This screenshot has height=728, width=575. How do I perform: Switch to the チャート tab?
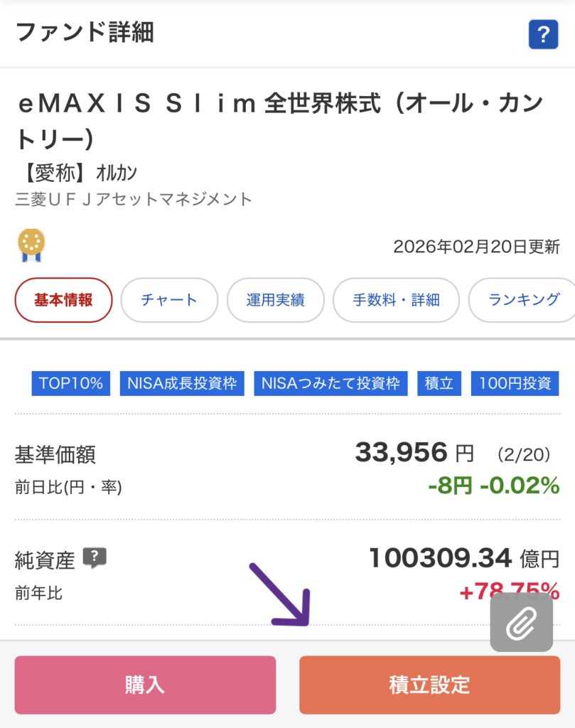pyautogui.click(x=169, y=300)
